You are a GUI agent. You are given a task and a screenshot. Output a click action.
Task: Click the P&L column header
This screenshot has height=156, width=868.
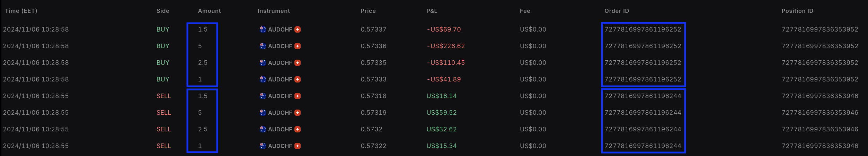click(x=432, y=11)
